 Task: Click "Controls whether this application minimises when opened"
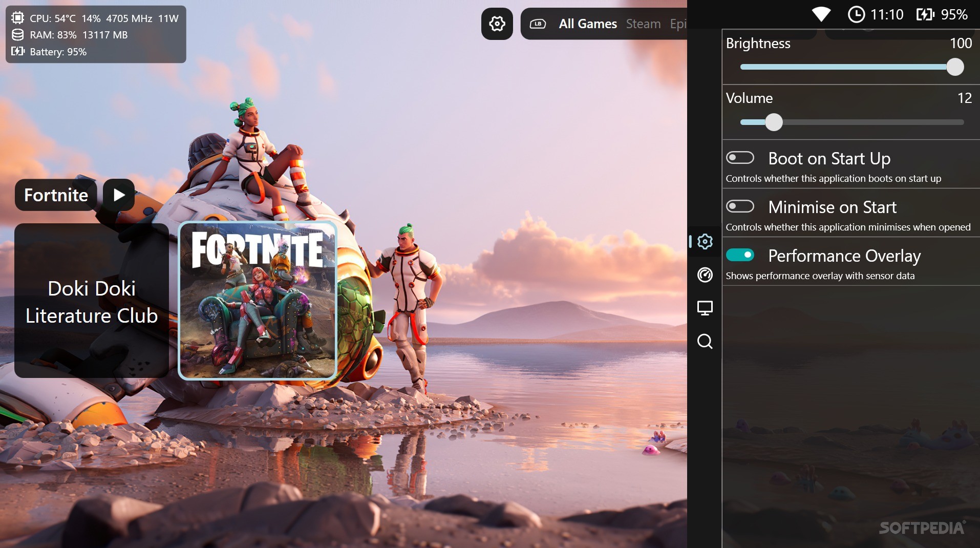coord(848,227)
